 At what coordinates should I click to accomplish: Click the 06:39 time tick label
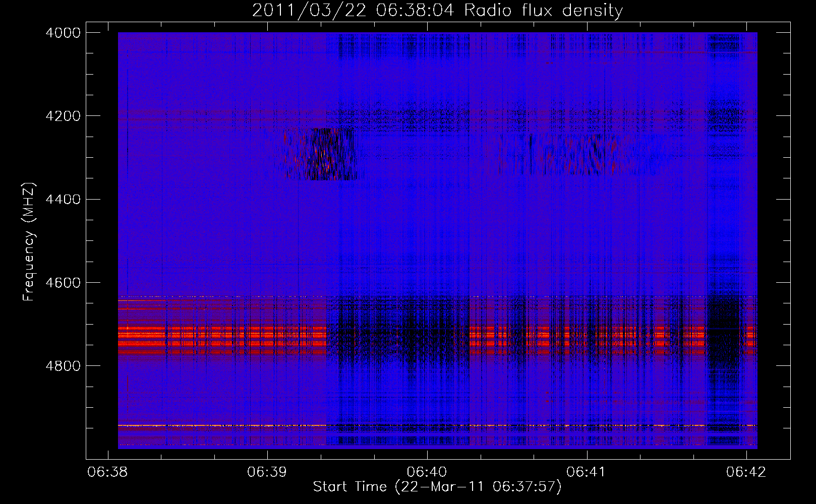pyautogui.click(x=267, y=472)
